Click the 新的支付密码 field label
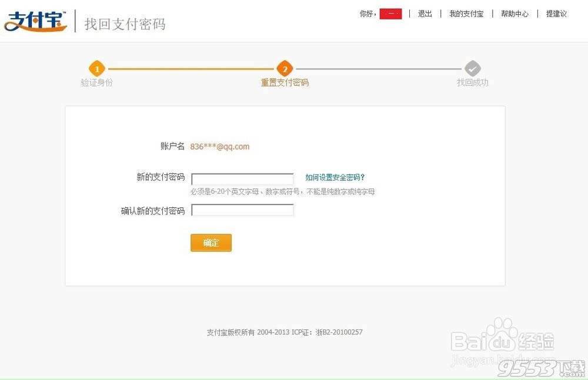 pyautogui.click(x=161, y=177)
